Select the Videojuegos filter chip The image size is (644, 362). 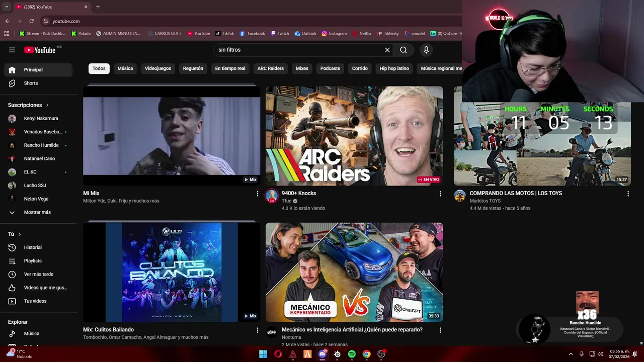pos(158,68)
